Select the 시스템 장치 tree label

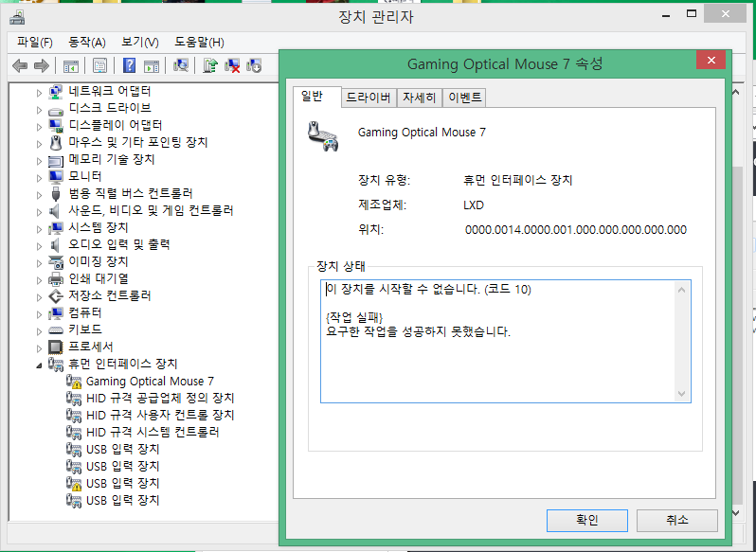pos(99,228)
